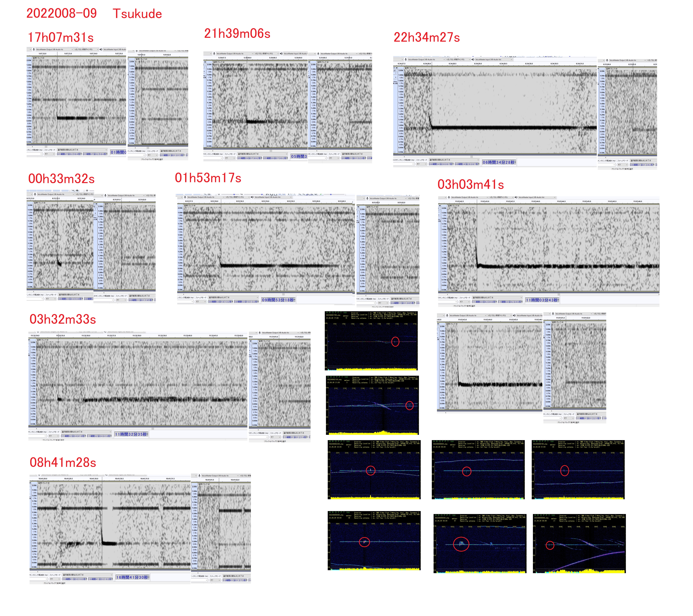The width and height of the screenshot is (693, 616).
Task: Click speaker icon in 01h53m17s device toolbar
Action: [252, 197]
